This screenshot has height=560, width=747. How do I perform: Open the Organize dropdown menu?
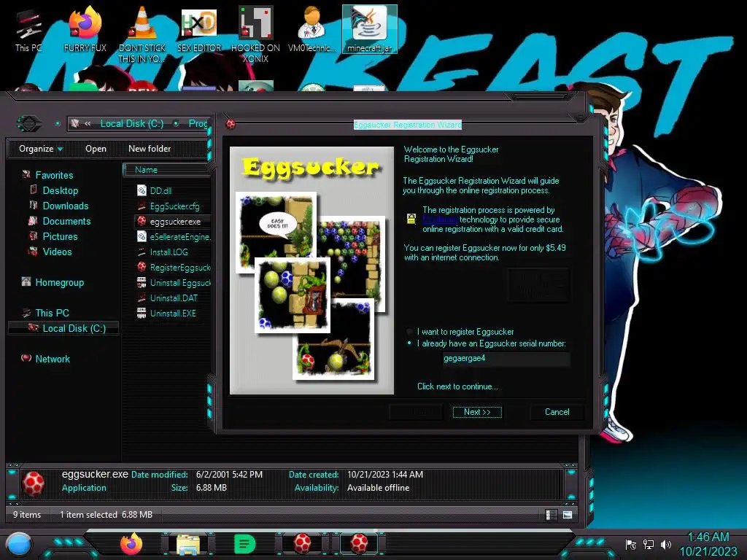tap(41, 149)
